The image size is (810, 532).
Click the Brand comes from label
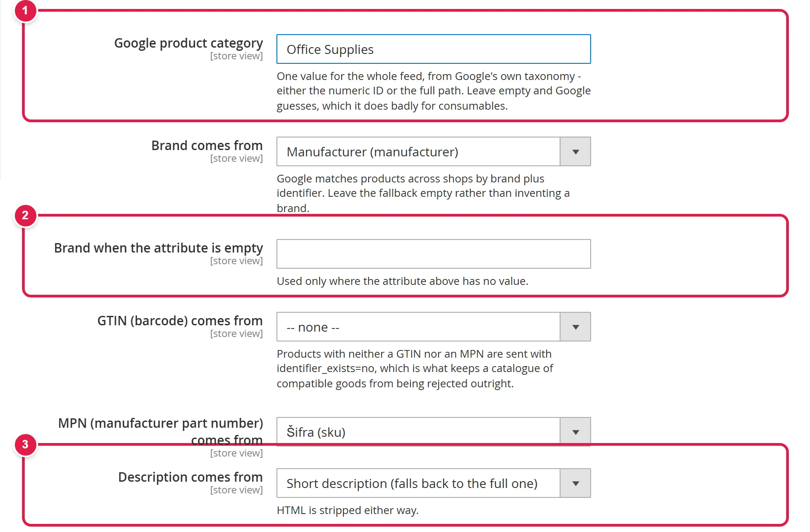pyautogui.click(x=207, y=146)
